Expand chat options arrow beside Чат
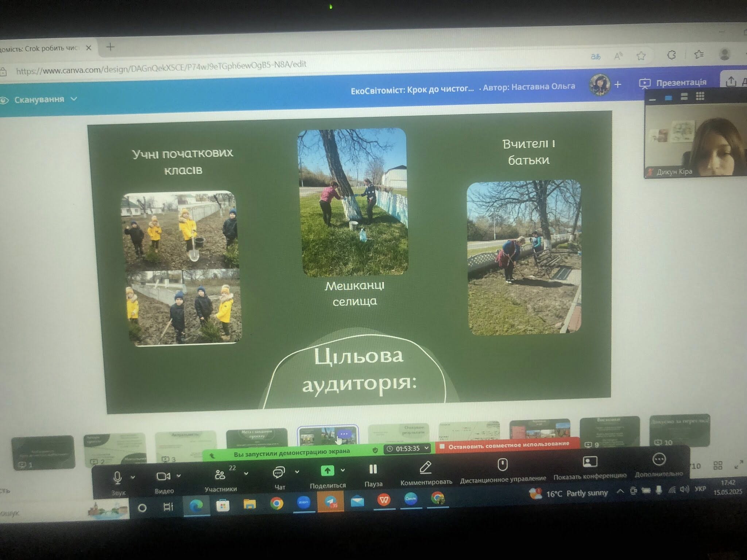This screenshot has width=747, height=560. 297,471
